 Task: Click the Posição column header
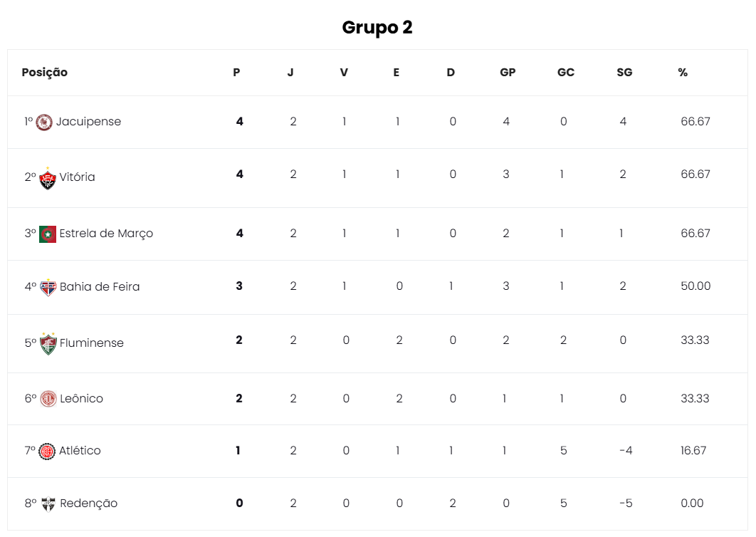pyautogui.click(x=44, y=73)
